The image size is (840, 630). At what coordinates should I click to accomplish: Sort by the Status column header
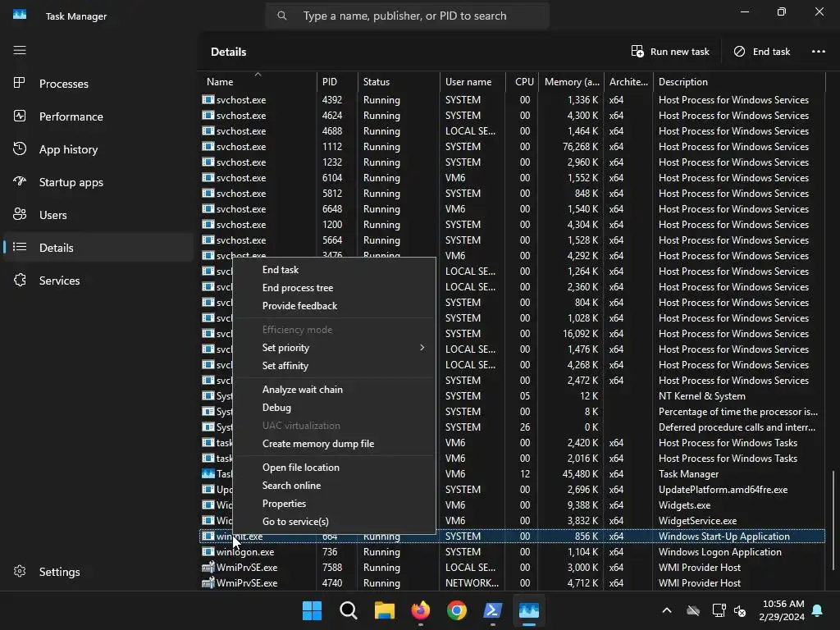point(399,82)
